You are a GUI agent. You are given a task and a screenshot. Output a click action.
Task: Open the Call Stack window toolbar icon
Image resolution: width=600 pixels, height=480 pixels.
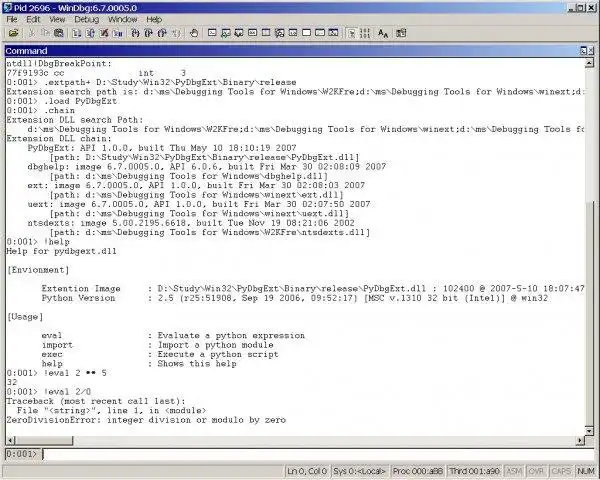tap(280, 33)
